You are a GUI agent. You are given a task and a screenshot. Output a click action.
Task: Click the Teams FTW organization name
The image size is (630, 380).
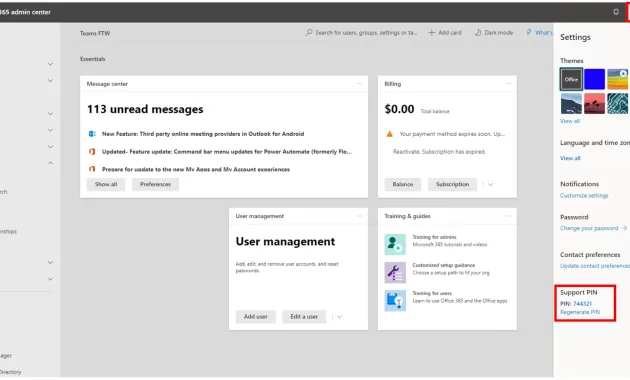95,33
